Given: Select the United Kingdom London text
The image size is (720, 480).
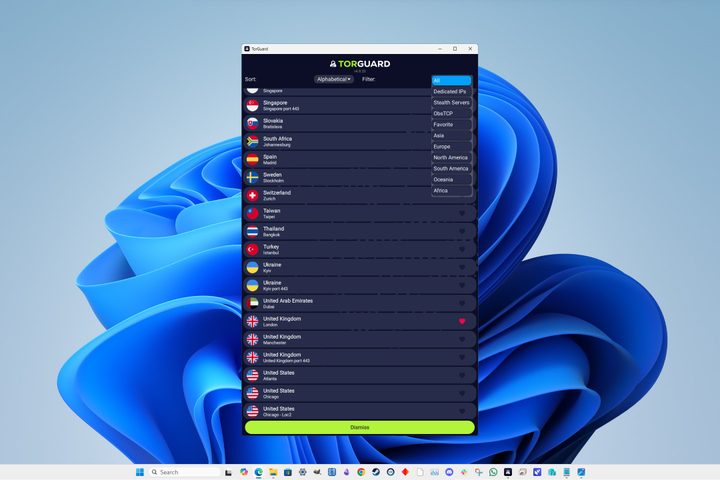Looking at the screenshot, I should 282,322.
